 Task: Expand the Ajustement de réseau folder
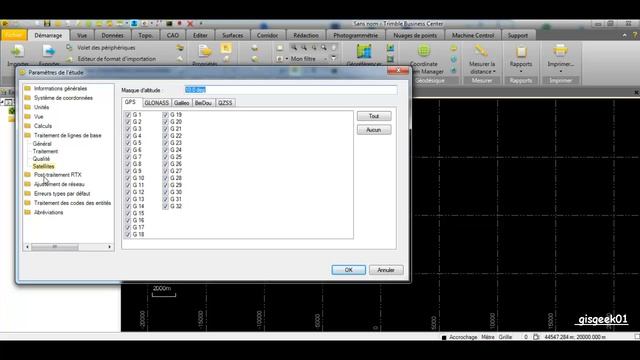click(27, 184)
